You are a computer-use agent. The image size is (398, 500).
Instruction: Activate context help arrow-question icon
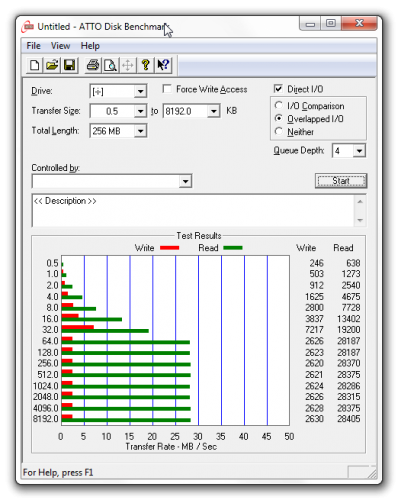click(163, 65)
